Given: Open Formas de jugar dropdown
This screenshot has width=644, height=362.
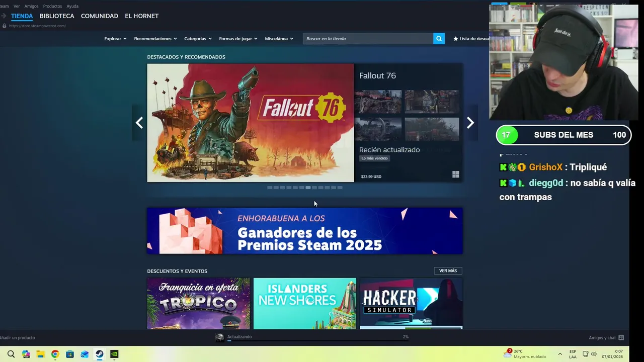Looking at the screenshot, I should pos(238,39).
